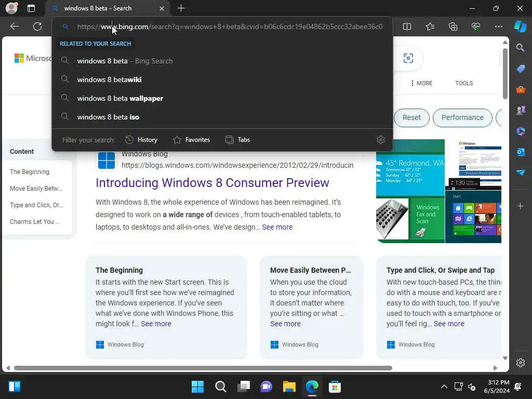Open the sidebar Drop paper-plane icon
Screen dimensions: 532x399
(x=521, y=172)
